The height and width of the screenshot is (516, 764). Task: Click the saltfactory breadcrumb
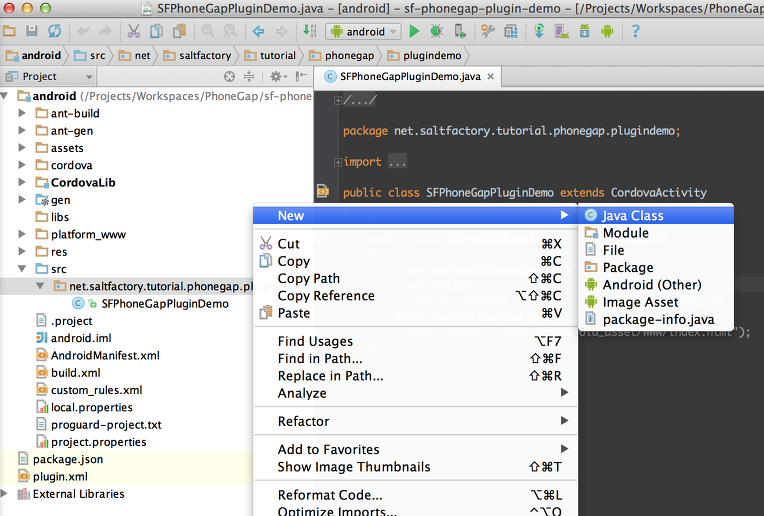pos(197,56)
